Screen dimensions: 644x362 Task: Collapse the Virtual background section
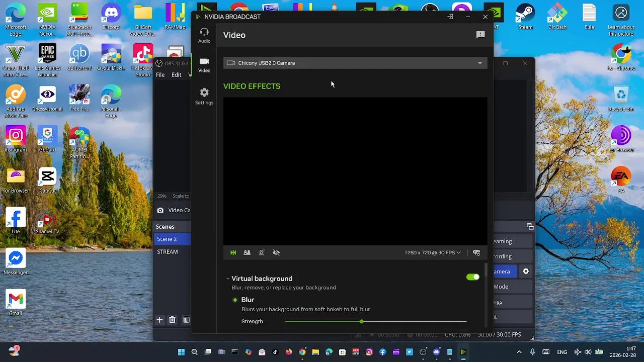(228, 279)
